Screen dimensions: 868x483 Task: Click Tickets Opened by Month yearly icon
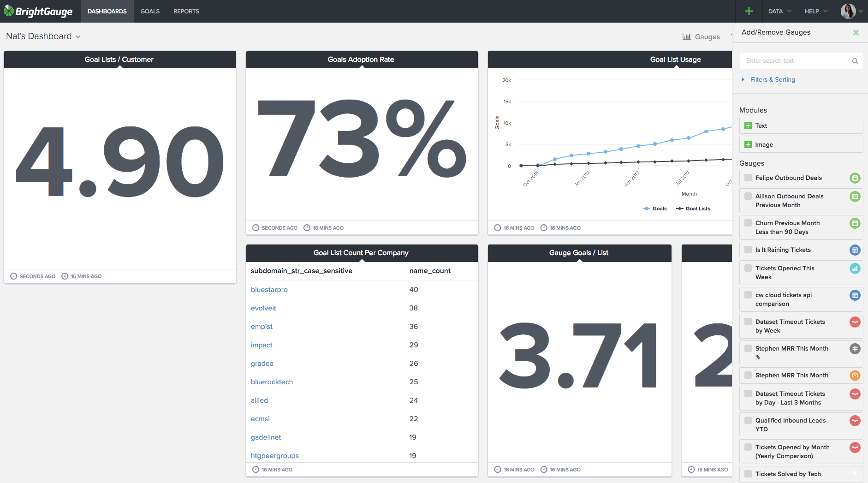pyautogui.click(x=855, y=447)
